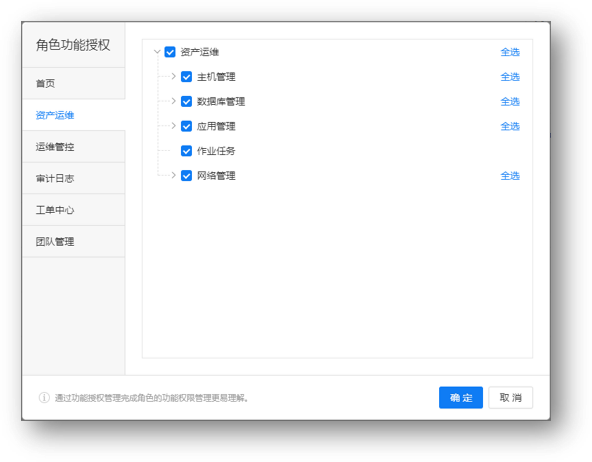592x462 pixels.
Task: Toggle the 作业任务 checkbox
Action: tap(187, 151)
